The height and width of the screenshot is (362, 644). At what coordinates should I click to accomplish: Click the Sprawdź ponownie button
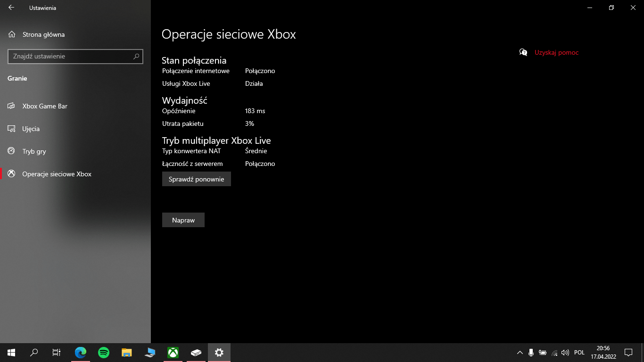click(x=197, y=179)
